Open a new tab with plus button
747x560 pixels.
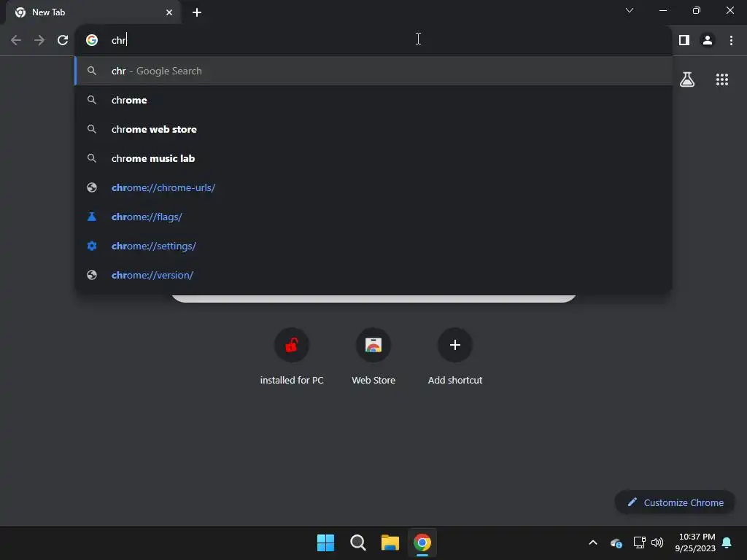coord(197,12)
